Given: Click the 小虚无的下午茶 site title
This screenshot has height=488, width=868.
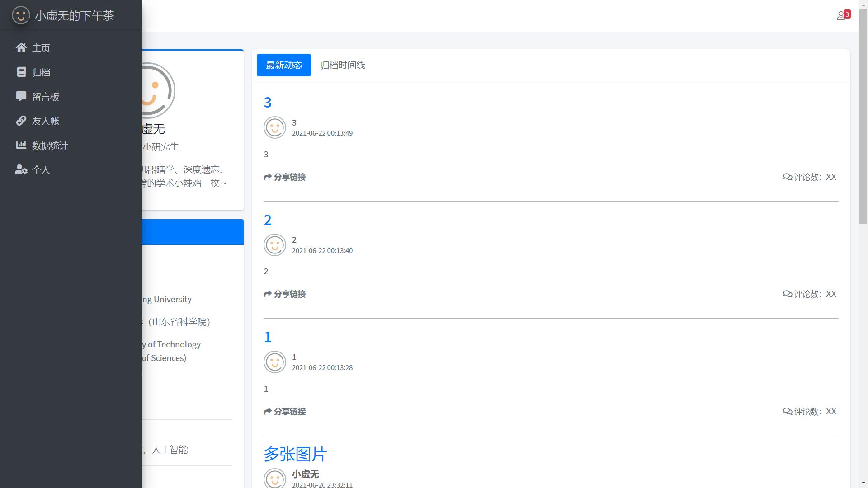Looking at the screenshot, I should pyautogui.click(x=74, y=16).
